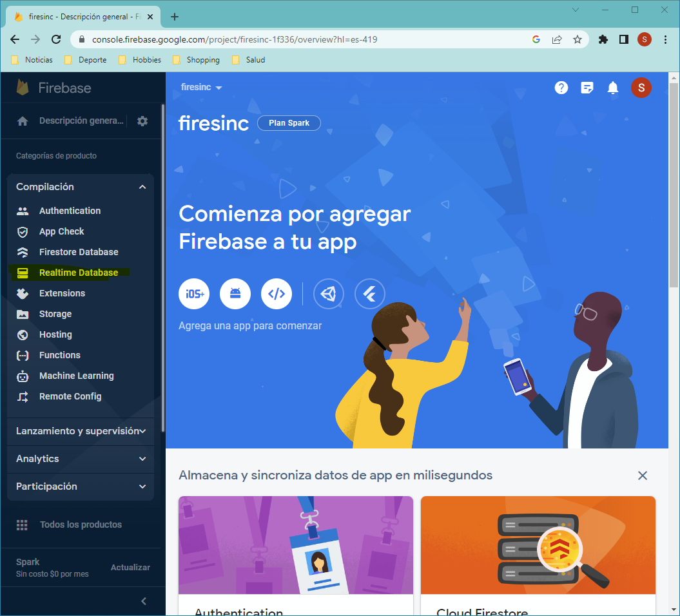The height and width of the screenshot is (616, 680).
Task: Dismiss the Almacena y sincroniza datos section
Action: 642,476
